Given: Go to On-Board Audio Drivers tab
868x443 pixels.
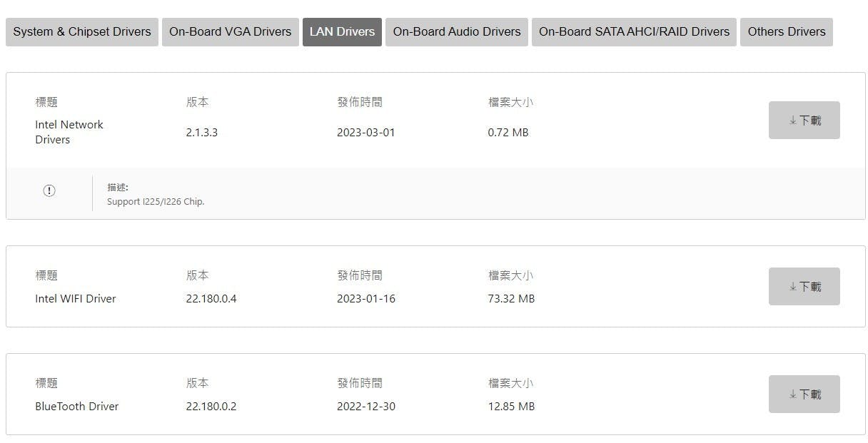Looking at the screenshot, I should click(457, 32).
